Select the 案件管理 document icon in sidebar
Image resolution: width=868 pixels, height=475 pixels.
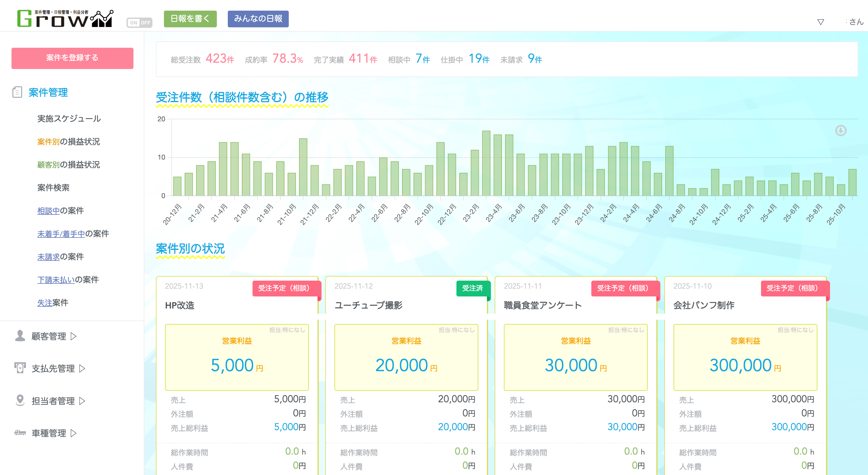[18, 92]
